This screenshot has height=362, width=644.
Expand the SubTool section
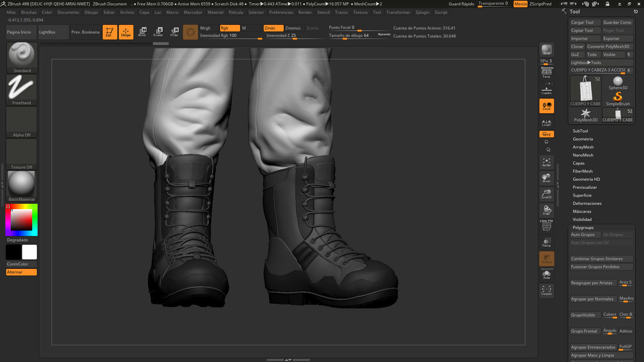point(580,131)
